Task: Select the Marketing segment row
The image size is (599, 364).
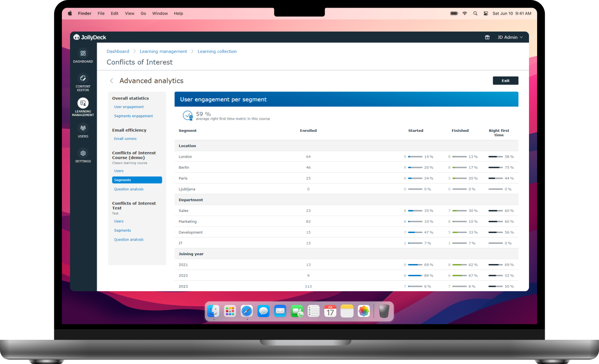Action: pyautogui.click(x=346, y=222)
